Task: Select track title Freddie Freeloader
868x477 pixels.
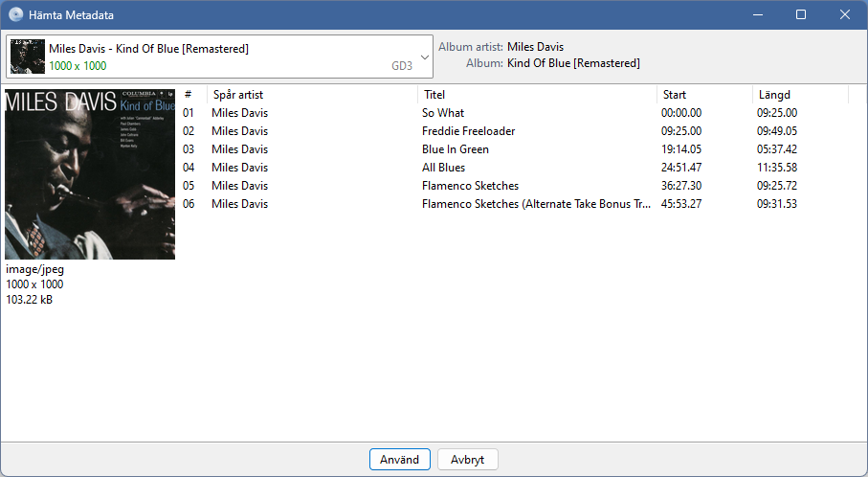Action: (x=468, y=131)
